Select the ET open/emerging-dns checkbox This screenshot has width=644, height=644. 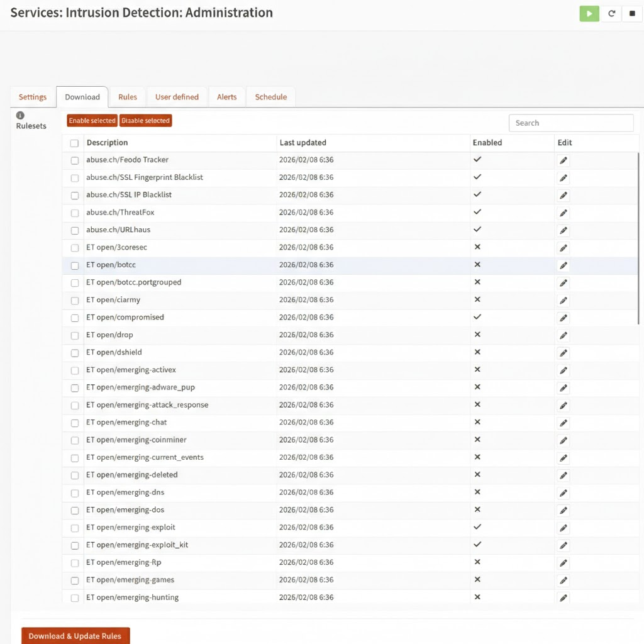click(x=75, y=493)
